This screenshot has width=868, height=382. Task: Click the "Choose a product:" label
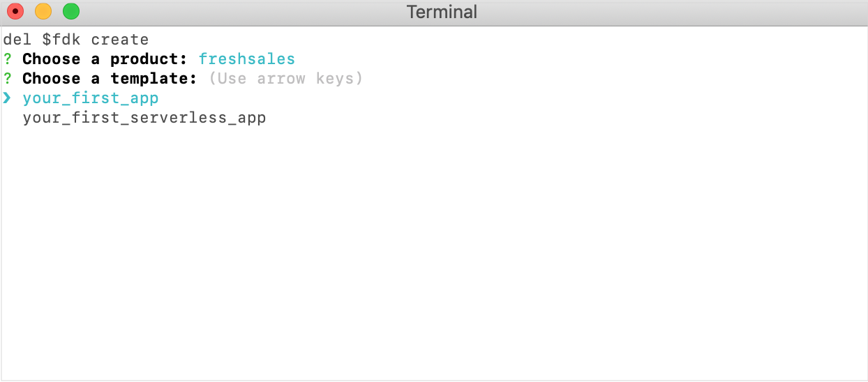coord(105,59)
